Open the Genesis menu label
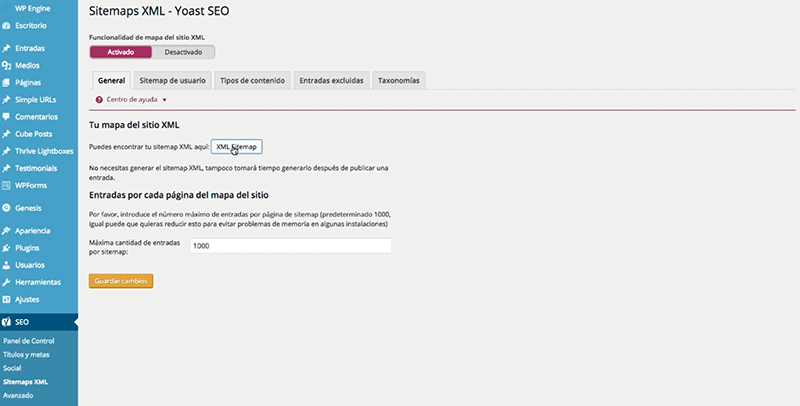 click(28, 208)
